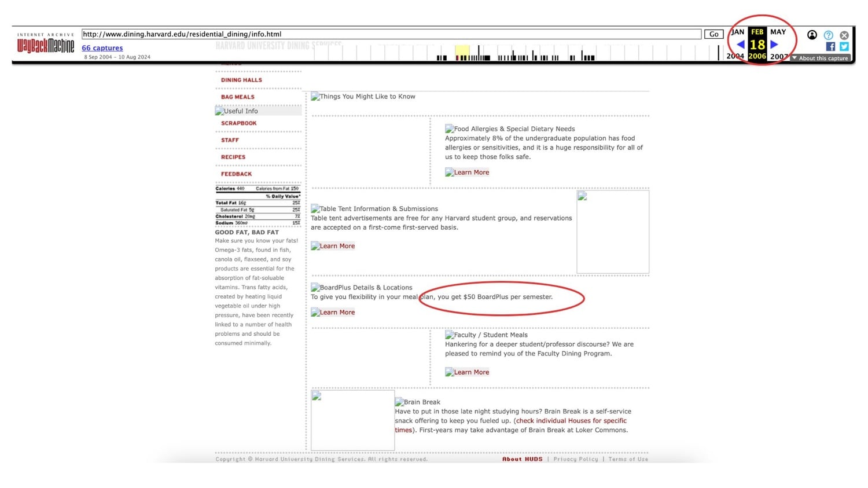Image resolution: width=868 pixels, height=488 pixels.
Task: Close the Wayback toolbar with the X icon
Action: [844, 35]
